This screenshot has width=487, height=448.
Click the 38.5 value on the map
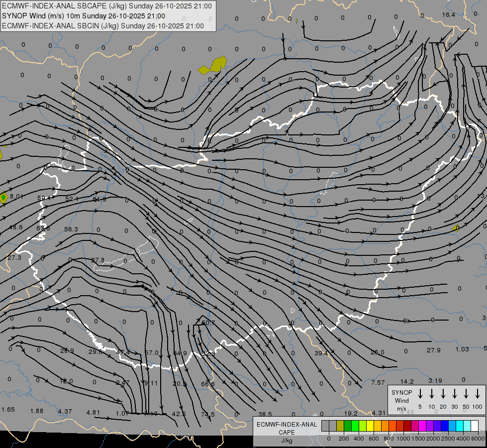(265, 414)
